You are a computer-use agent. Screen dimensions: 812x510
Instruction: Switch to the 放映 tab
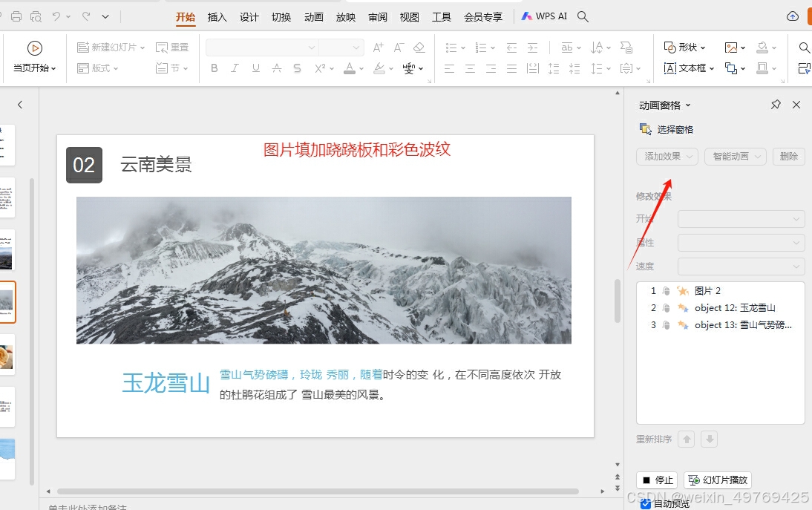point(345,17)
